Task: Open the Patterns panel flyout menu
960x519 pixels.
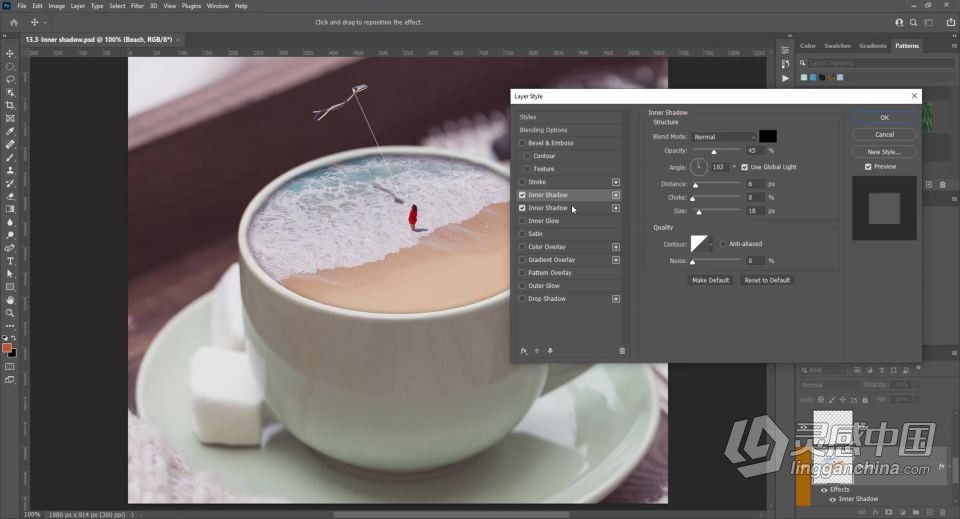Action: coord(954,46)
